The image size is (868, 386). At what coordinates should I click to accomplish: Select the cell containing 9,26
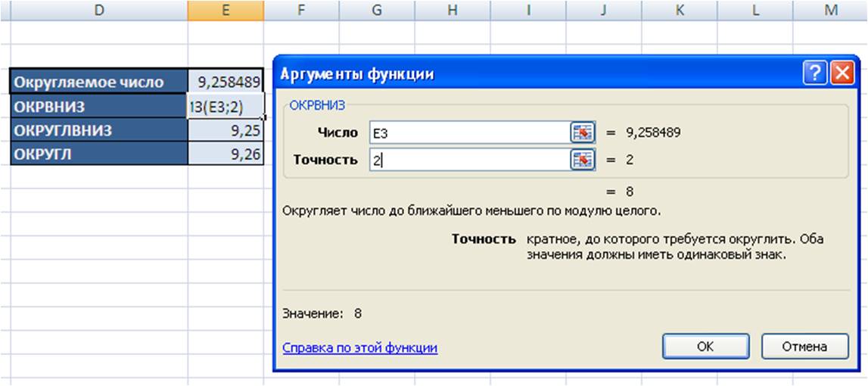pyautogui.click(x=226, y=154)
